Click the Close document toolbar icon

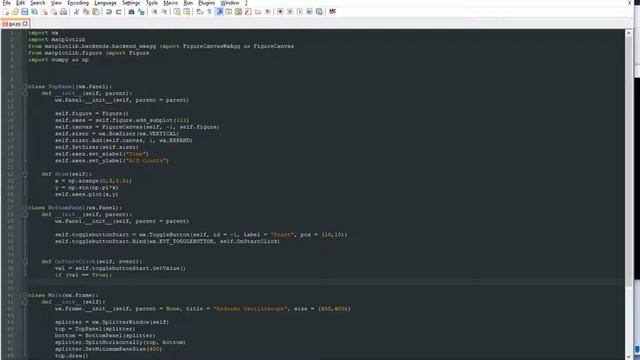44,12
